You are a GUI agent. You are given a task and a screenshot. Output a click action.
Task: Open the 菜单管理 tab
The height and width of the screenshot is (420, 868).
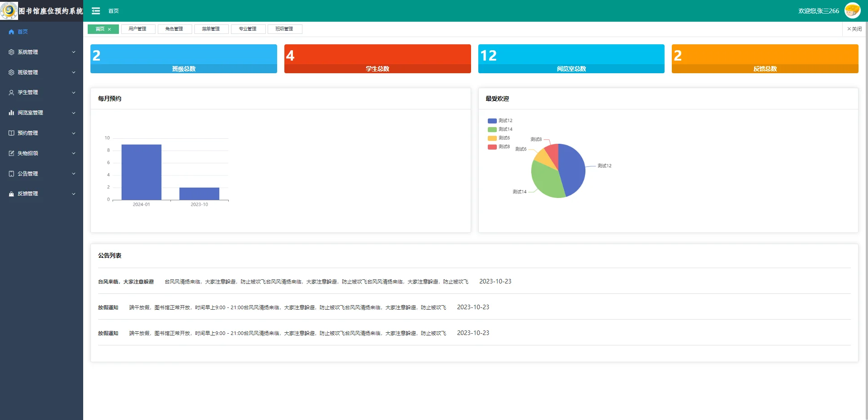point(211,29)
